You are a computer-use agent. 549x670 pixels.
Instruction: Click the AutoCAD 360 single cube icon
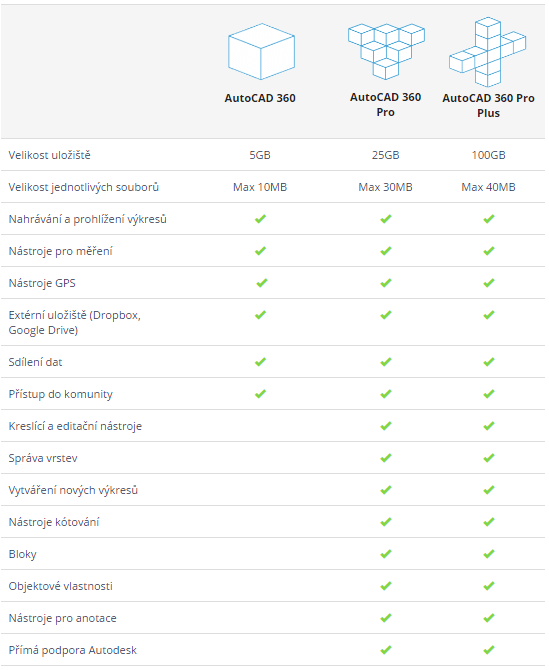(x=261, y=51)
